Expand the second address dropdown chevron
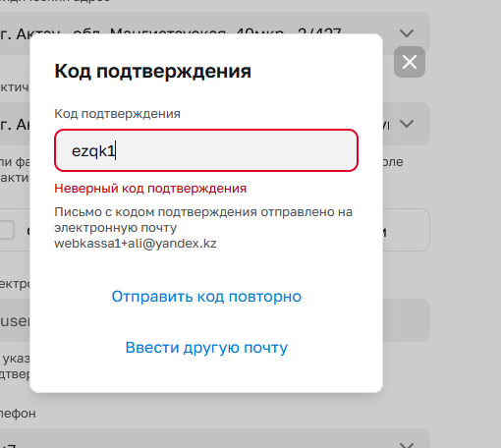 click(x=407, y=124)
